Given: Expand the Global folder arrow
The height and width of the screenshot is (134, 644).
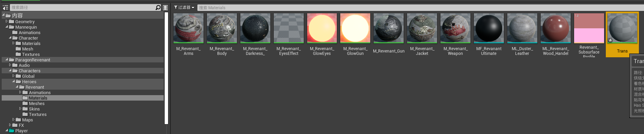Looking at the screenshot, I should [13, 76].
